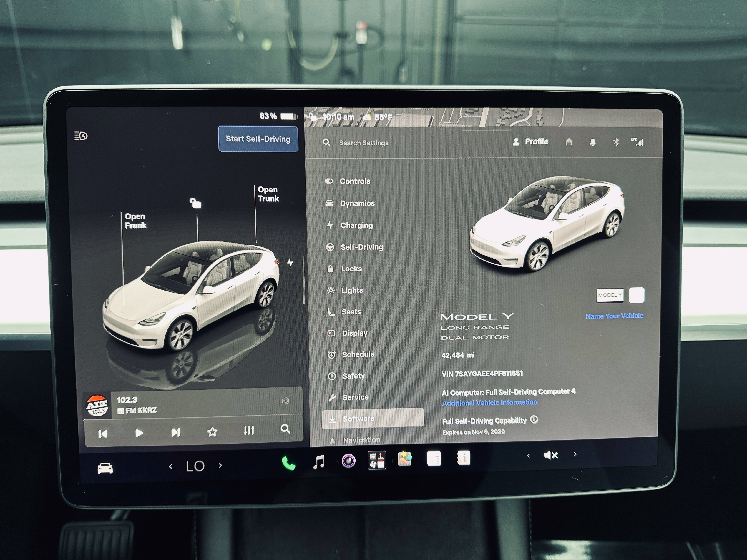Tap the HomeLink garage icon
The height and width of the screenshot is (560, 747).
569,142
